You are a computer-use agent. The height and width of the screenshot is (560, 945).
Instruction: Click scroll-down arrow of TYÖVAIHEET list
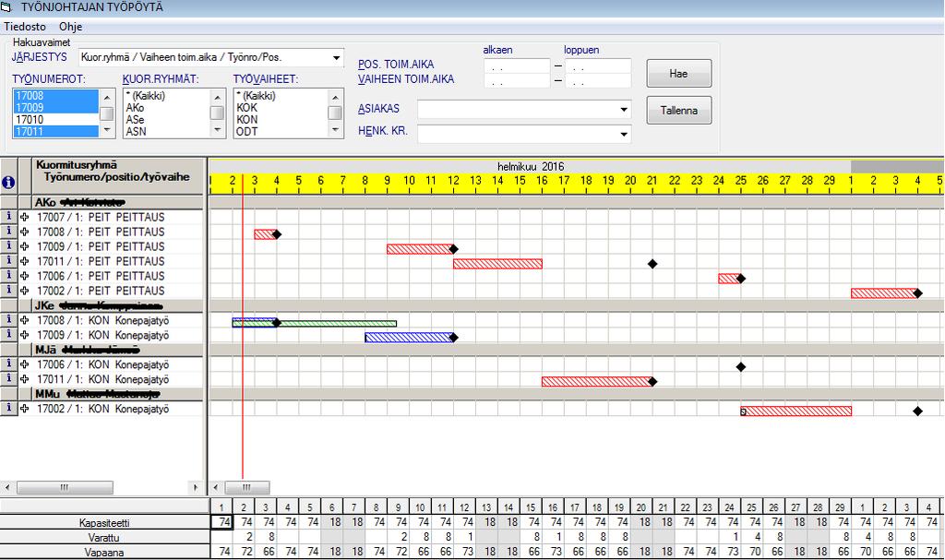click(x=335, y=130)
